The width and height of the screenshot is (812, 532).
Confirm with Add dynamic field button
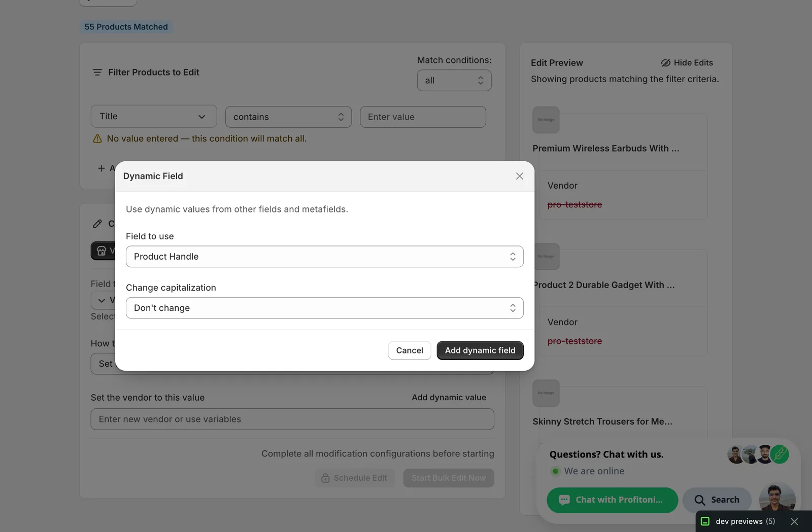click(x=480, y=350)
